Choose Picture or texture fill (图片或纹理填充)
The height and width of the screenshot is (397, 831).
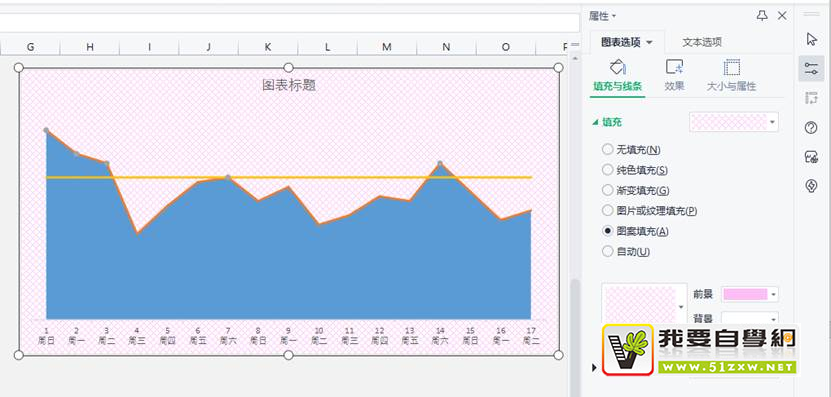[x=607, y=210]
